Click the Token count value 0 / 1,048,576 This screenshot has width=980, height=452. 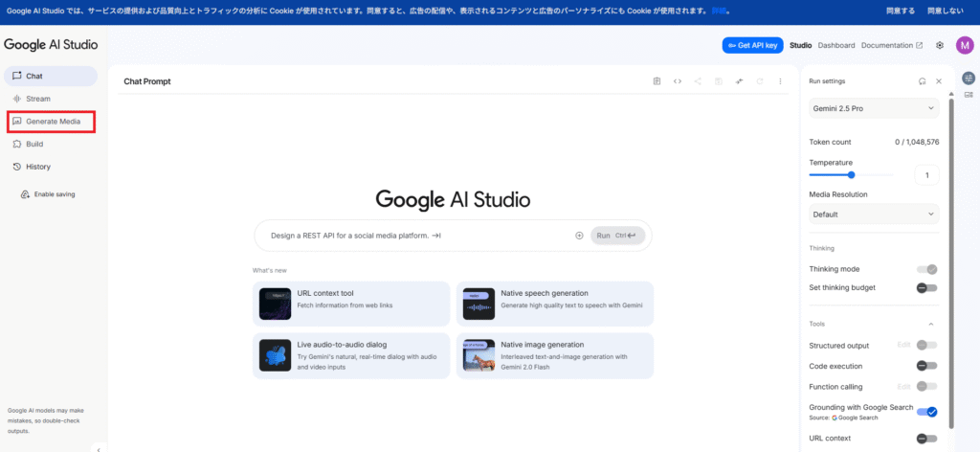pos(917,142)
